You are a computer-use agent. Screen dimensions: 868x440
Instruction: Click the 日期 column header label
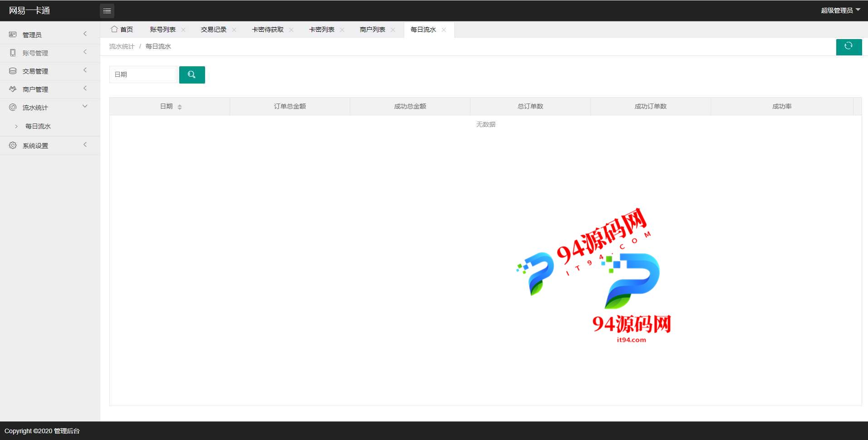(x=166, y=106)
